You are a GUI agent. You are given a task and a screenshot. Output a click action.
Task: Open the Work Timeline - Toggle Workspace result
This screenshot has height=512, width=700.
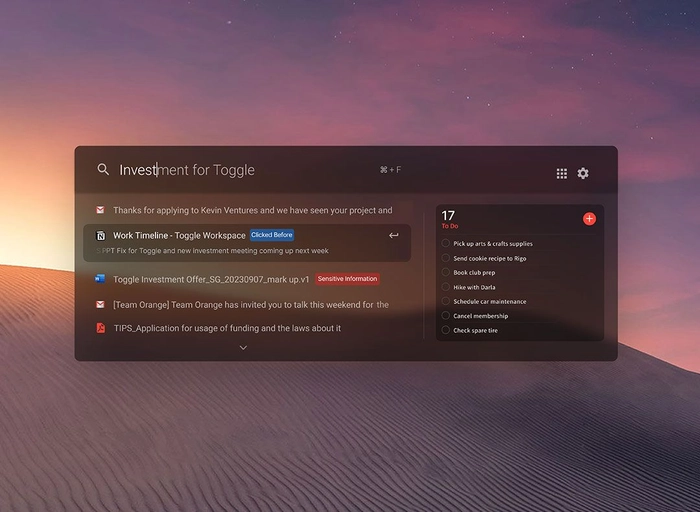179,235
